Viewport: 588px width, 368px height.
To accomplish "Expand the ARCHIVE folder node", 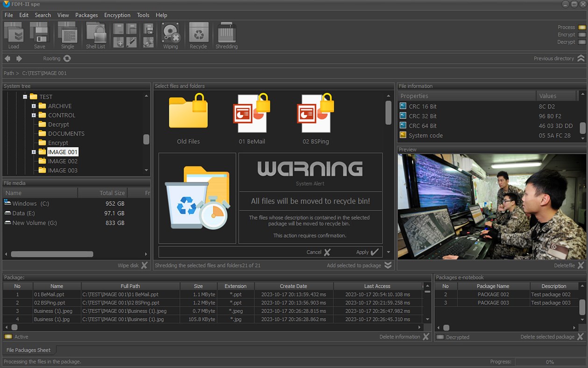I will coord(34,106).
